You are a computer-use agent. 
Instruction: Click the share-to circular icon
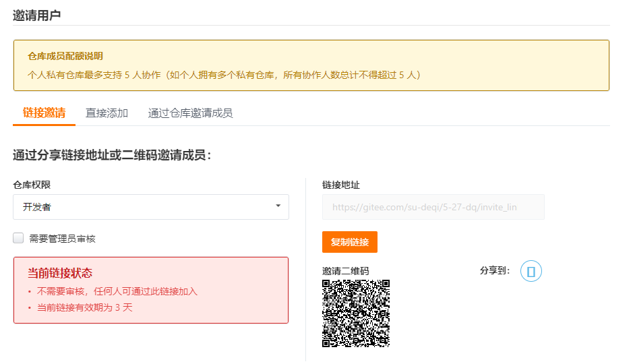(531, 271)
